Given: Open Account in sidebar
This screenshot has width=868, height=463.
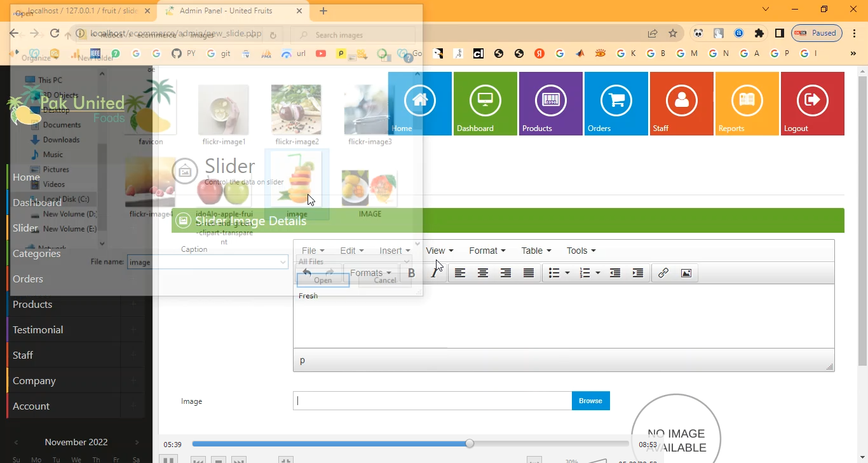Looking at the screenshot, I should click(x=31, y=406).
